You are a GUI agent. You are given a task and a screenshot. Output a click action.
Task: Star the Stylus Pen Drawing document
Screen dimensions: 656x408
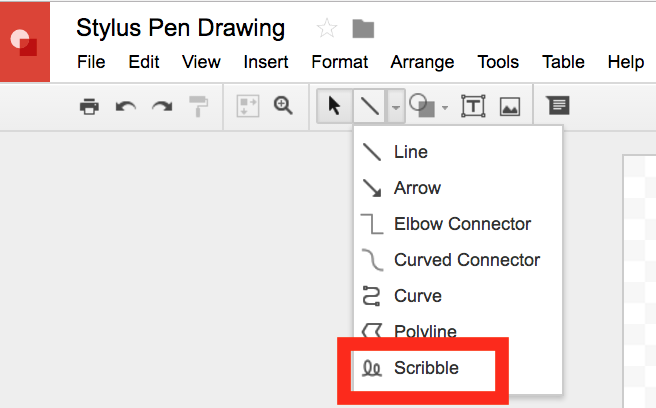tap(326, 28)
